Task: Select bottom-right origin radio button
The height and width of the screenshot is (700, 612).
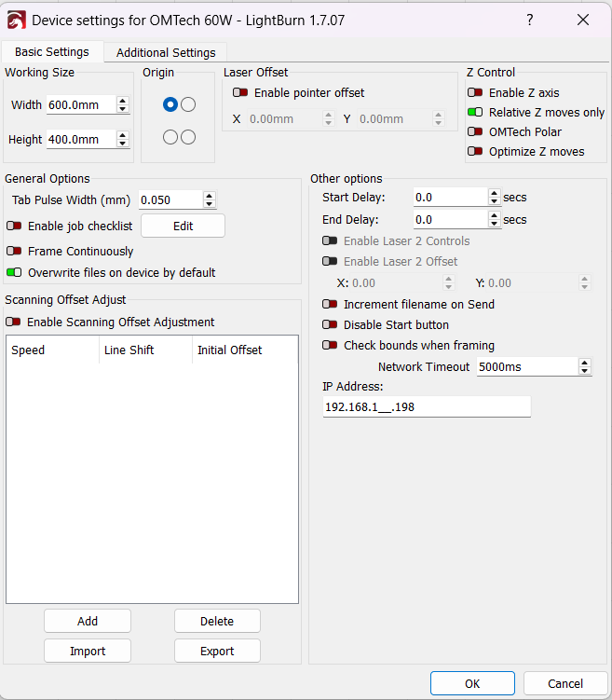Action: pyautogui.click(x=188, y=137)
